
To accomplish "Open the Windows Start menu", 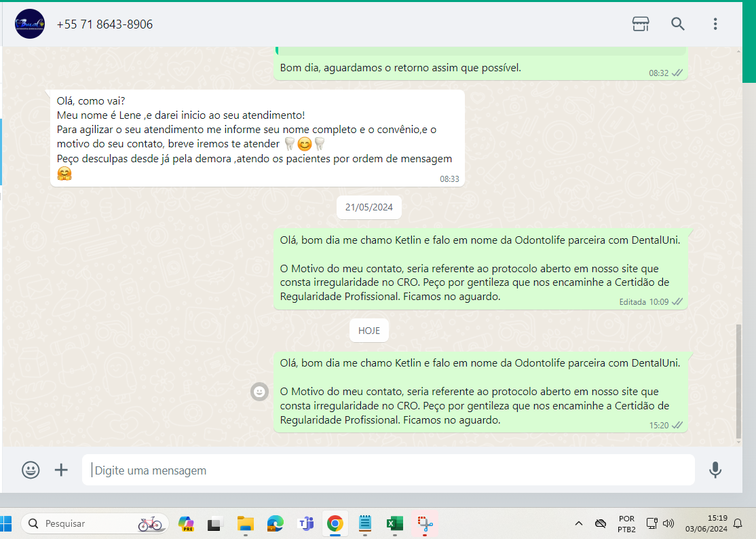I will pyautogui.click(x=6, y=523).
